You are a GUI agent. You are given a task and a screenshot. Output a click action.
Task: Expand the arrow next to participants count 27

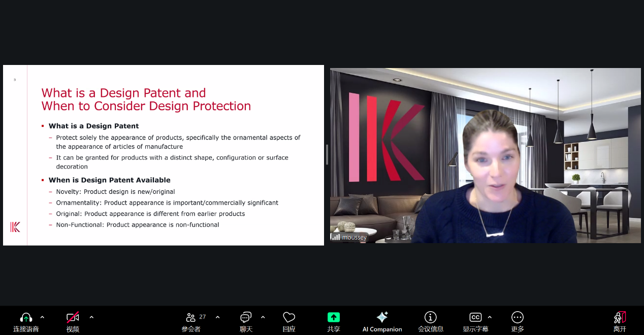tap(217, 317)
